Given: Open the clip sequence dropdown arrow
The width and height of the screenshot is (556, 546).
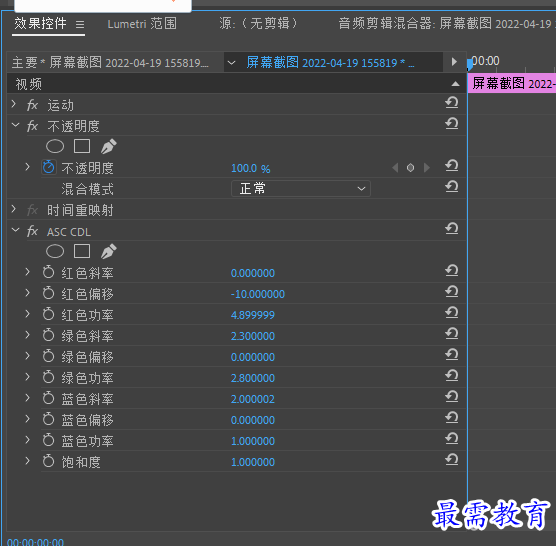Looking at the screenshot, I should tap(231, 63).
